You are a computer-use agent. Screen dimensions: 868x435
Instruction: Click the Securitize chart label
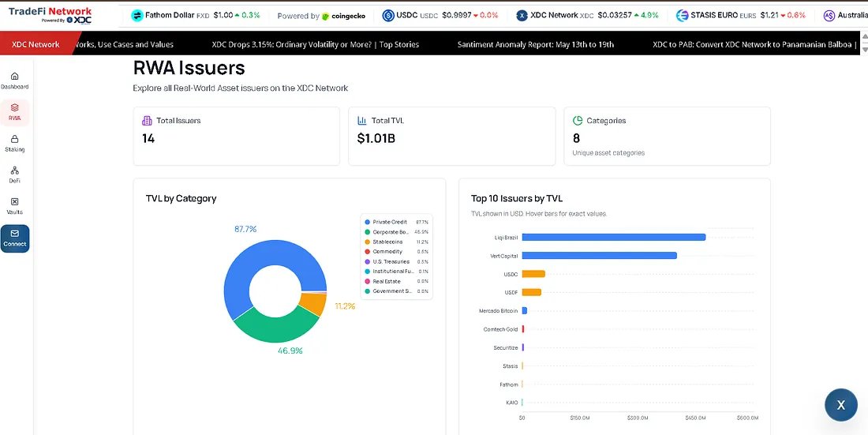(x=505, y=347)
